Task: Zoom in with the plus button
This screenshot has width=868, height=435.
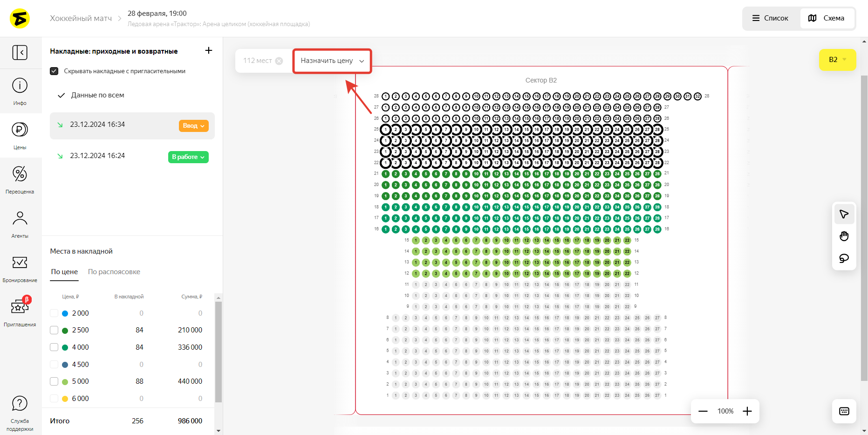Action: point(747,411)
